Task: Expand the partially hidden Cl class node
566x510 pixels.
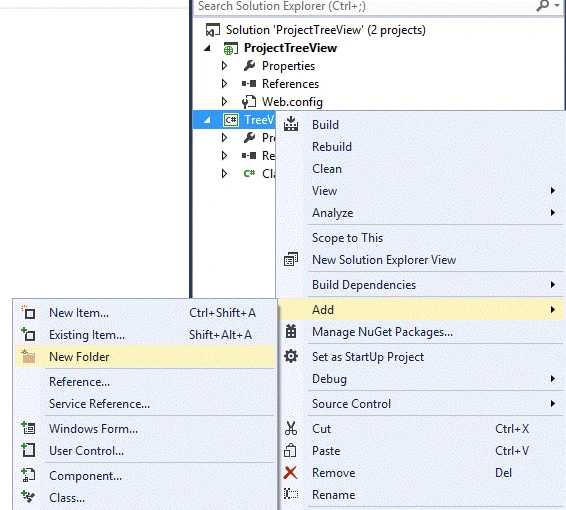Action: point(224,174)
